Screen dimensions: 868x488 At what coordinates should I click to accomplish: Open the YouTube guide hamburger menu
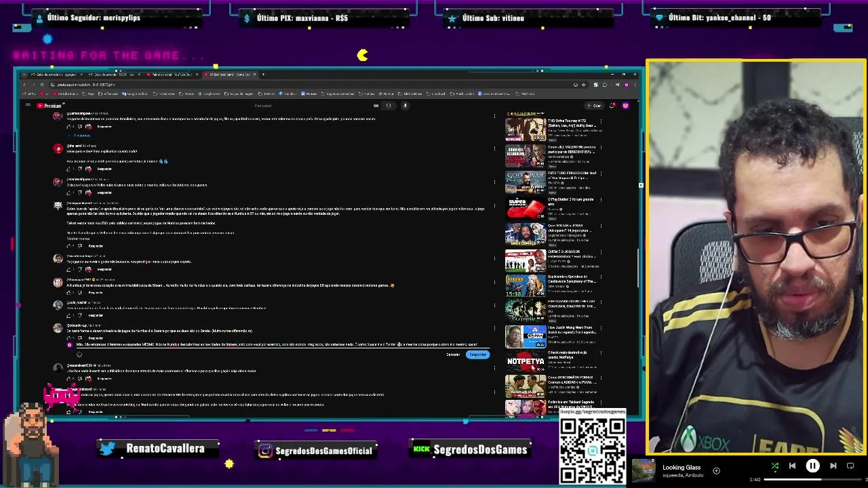tap(28, 105)
